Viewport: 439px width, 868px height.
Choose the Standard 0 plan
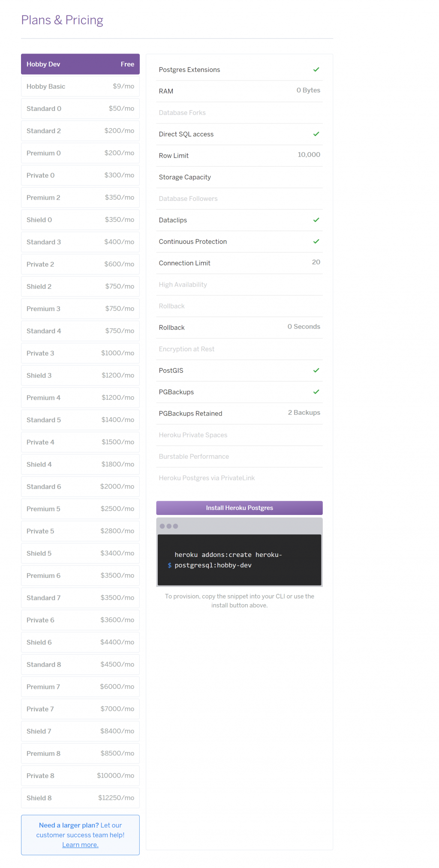coord(80,109)
